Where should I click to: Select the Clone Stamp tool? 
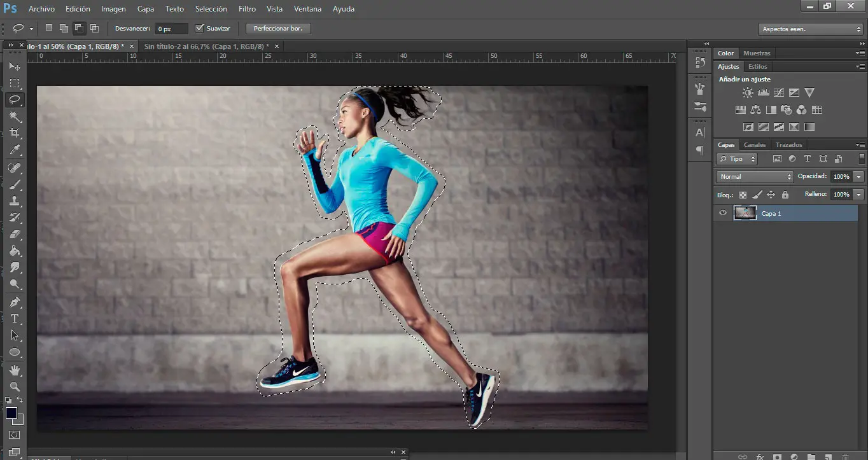click(15, 201)
